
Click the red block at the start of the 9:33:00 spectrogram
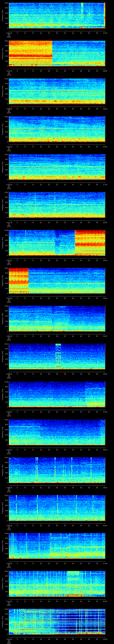click(19, 280)
